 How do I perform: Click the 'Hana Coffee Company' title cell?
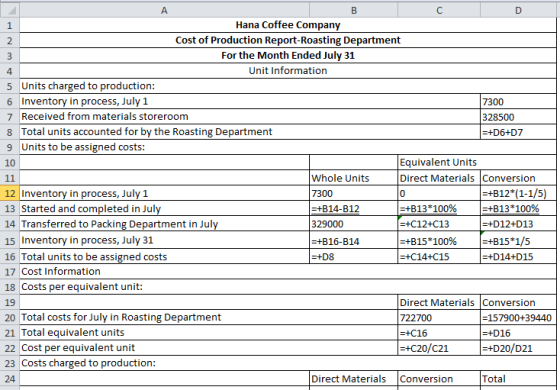click(288, 25)
